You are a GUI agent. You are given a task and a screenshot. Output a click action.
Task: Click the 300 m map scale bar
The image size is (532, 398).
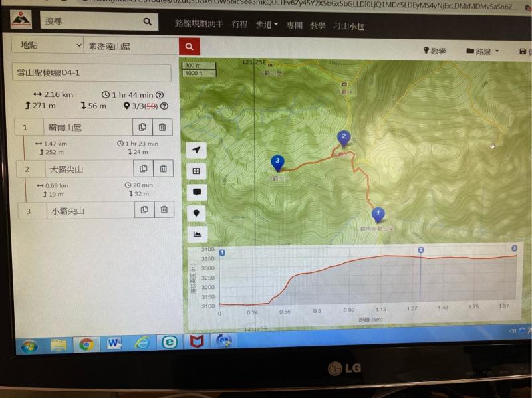tap(199, 65)
